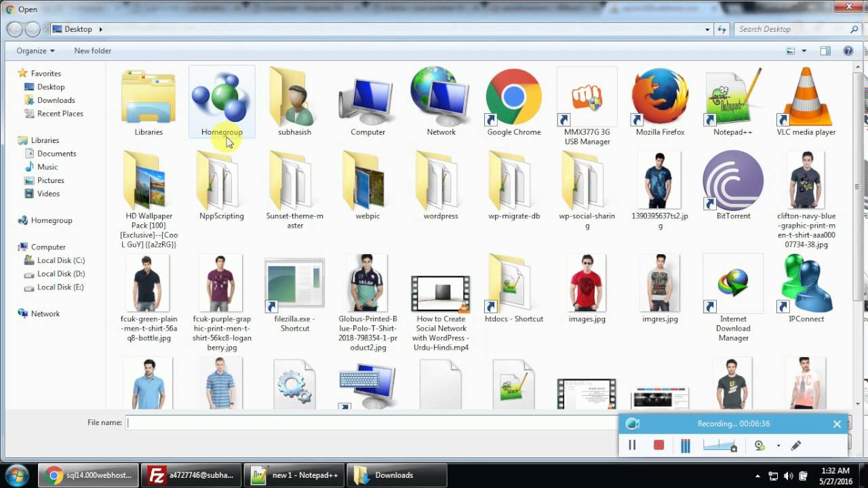Select Homegroup in the navigation pane
The width and height of the screenshot is (868, 488).
coord(51,220)
